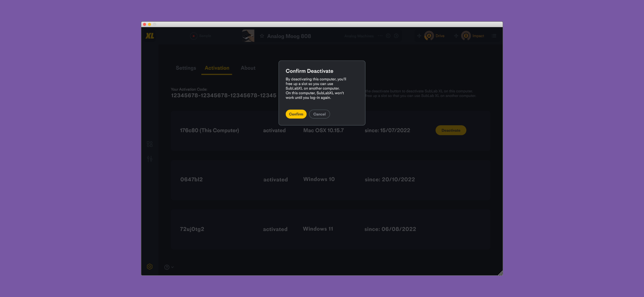Select the Activation tab
Screen dimensions: 644x297
217,68
